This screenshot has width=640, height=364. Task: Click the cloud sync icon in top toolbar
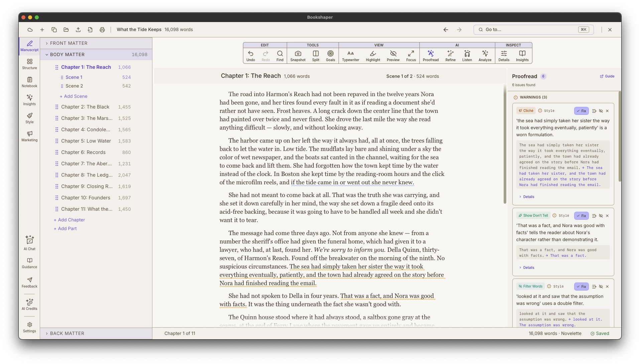(30, 30)
